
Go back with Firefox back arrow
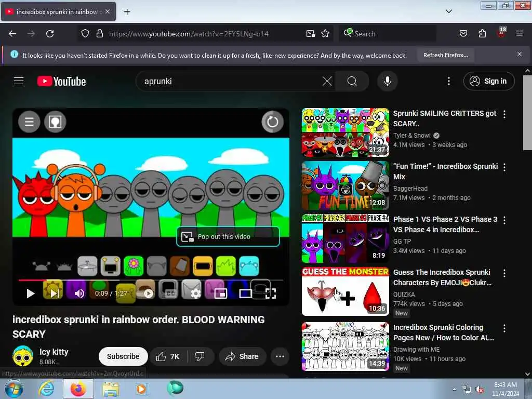click(x=12, y=34)
